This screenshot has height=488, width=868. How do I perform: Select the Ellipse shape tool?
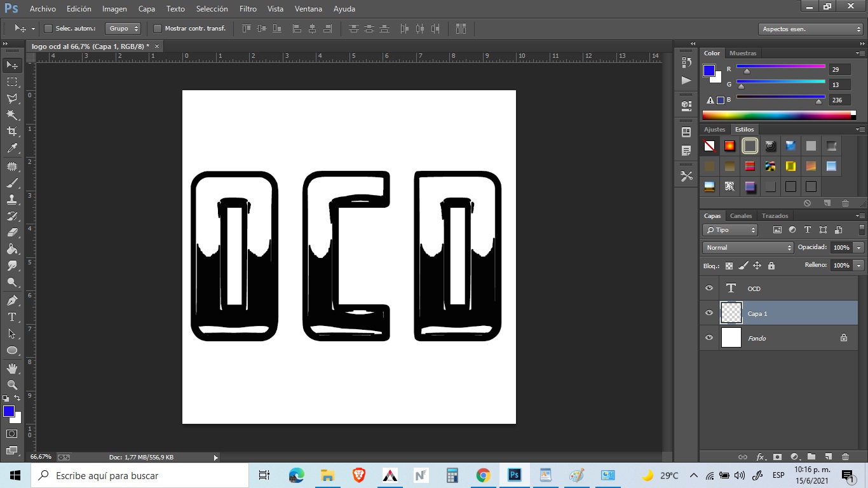click(x=12, y=350)
